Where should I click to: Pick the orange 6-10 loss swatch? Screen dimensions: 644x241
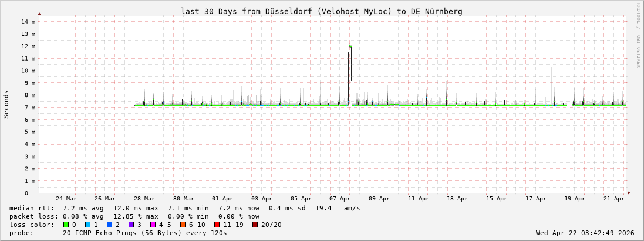(183, 225)
